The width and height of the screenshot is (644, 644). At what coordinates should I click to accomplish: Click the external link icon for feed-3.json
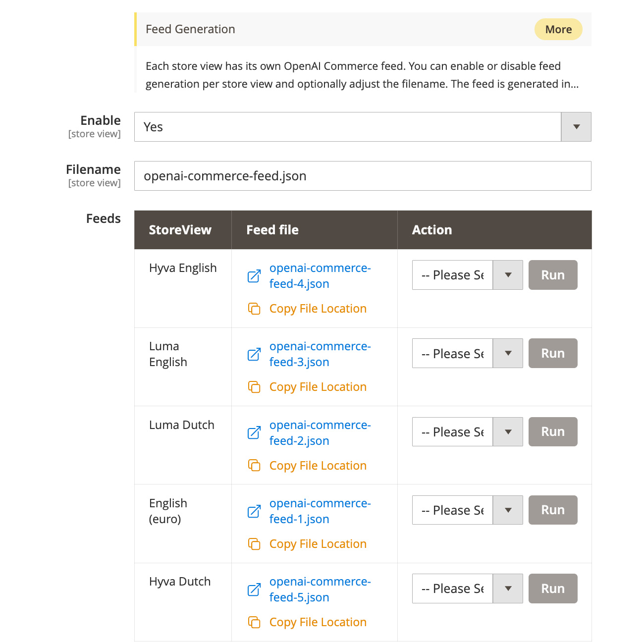tap(254, 354)
